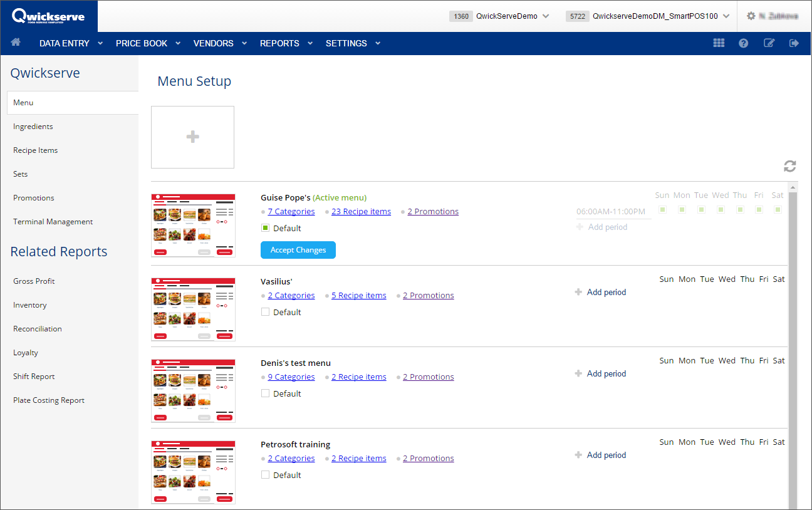812x510 pixels.
Task: Click the sign out icon
Action: (x=794, y=43)
